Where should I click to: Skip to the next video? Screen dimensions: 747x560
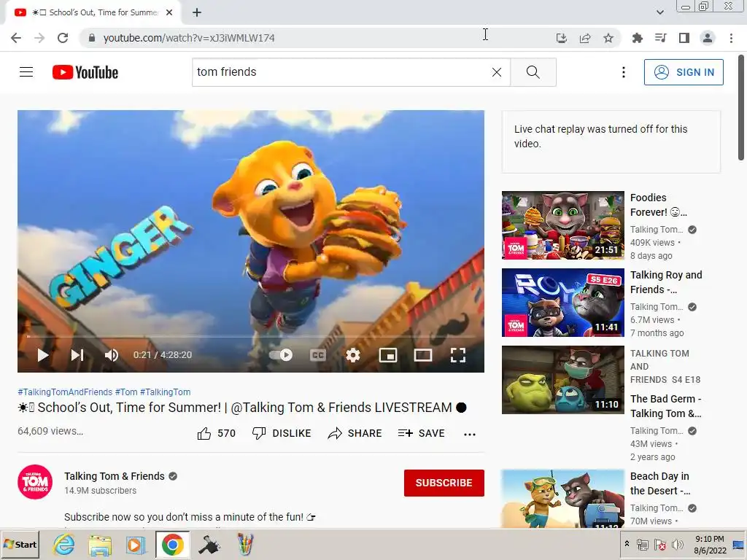77,355
